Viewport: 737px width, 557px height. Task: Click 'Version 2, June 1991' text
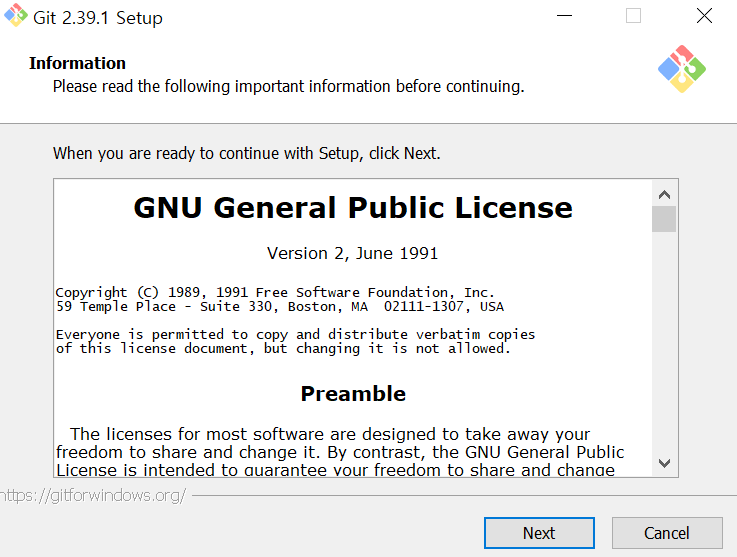[353, 253]
